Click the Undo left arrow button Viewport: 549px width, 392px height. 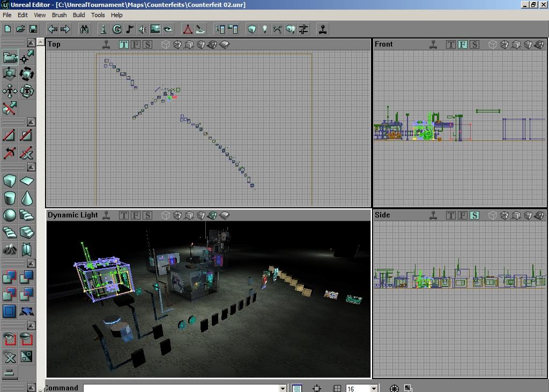click(53, 29)
